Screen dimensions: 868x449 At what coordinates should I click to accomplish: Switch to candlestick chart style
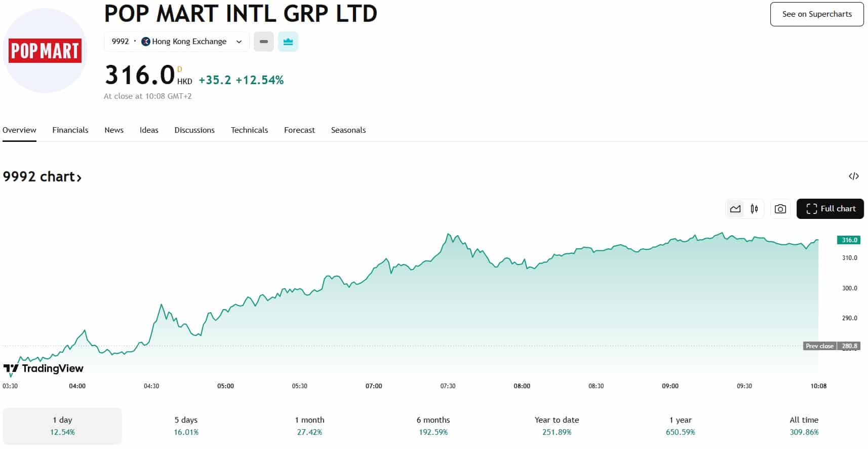point(755,209)
